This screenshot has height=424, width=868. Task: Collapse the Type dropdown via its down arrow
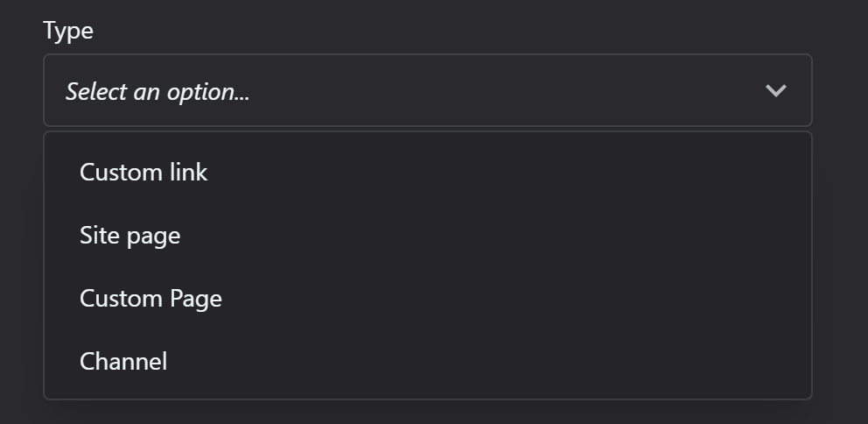coord(775,90)
